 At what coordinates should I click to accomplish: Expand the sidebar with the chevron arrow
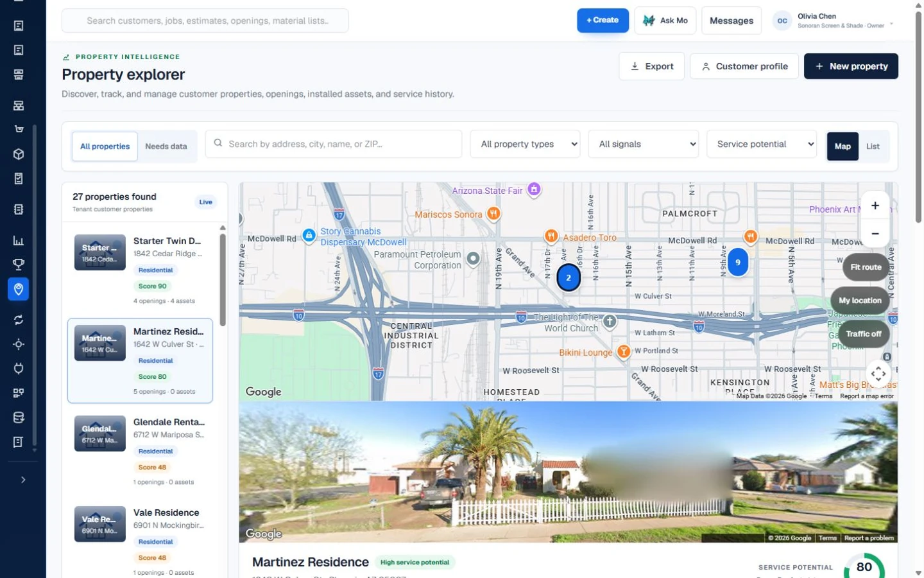[x=23, y=480]
